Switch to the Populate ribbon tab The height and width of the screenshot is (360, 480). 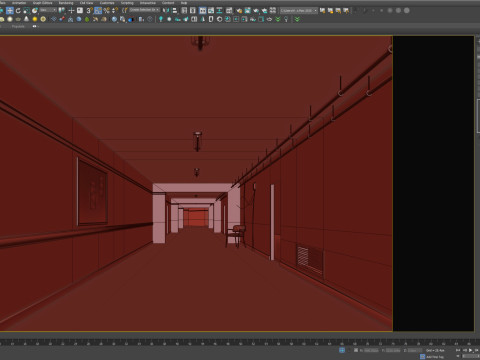[18, 26]
